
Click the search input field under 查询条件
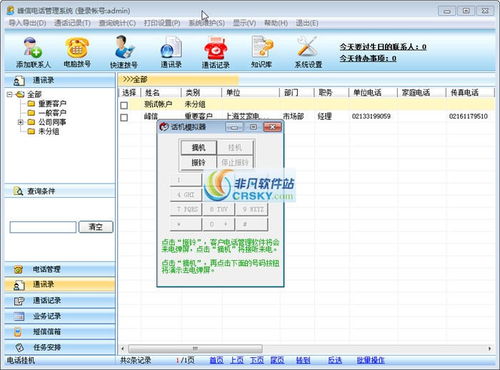43,227
